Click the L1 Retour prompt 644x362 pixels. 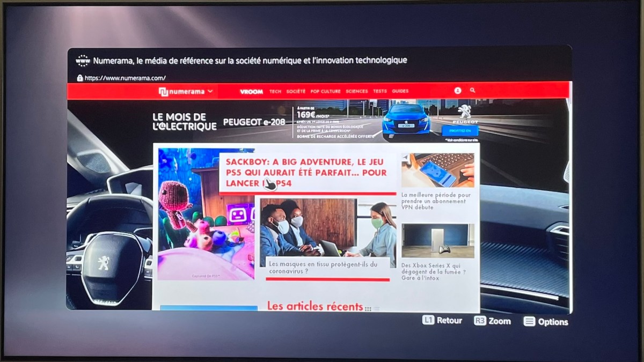(442, 320)
